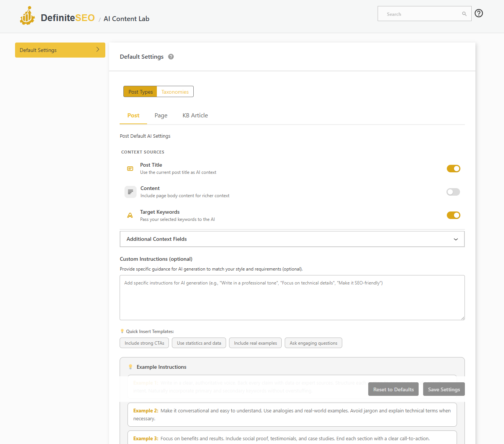
Task: Click Reset to Defaults button
Action: (x=393, y=389)
